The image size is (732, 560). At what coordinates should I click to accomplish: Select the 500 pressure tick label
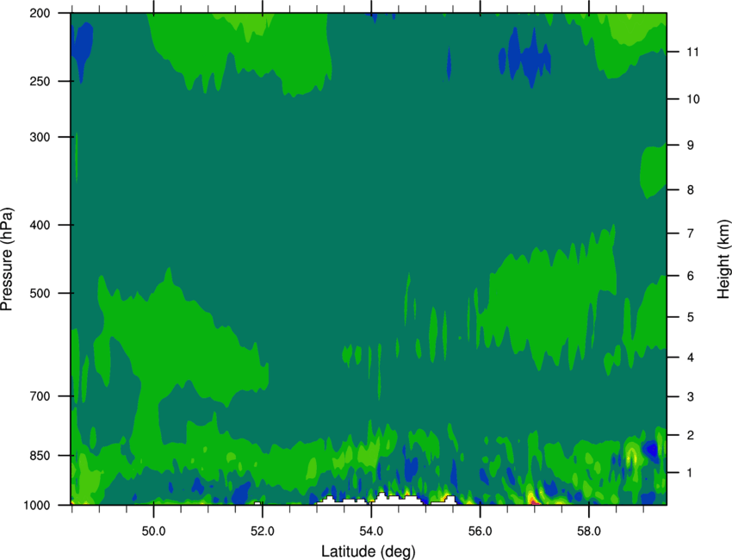(40, 293)
